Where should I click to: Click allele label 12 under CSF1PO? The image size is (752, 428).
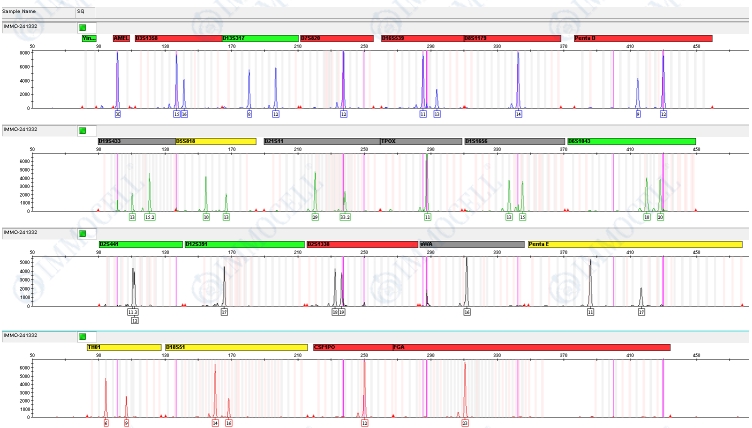pyautogui.click(x=365, y=423)
